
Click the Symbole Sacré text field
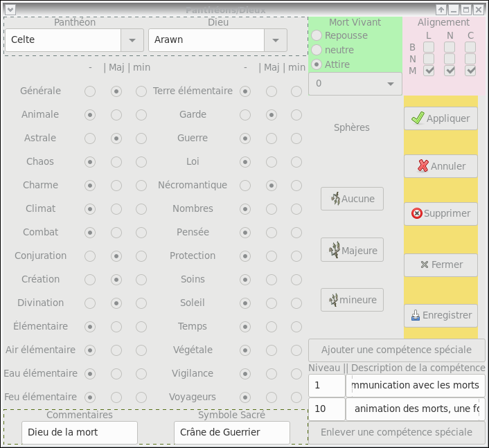[231, 432]
